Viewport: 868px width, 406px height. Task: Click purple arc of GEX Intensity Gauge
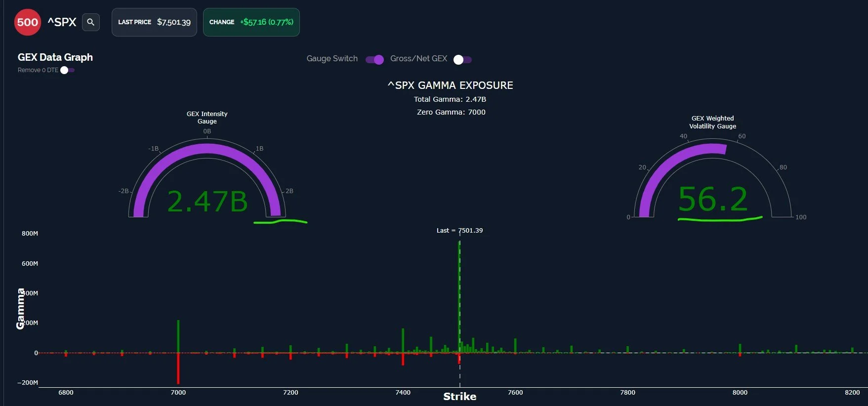point(207,149)
